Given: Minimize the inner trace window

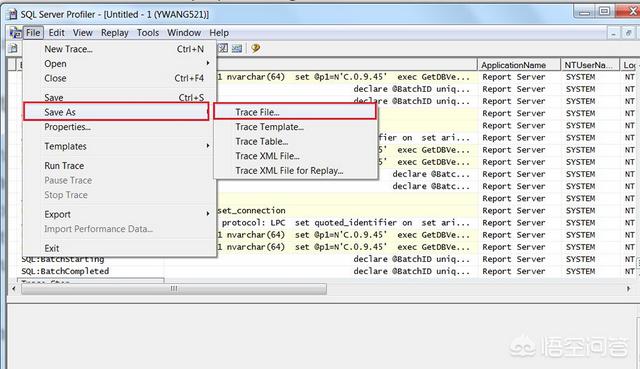Looking at the screenshot, I should click(613, 33).
